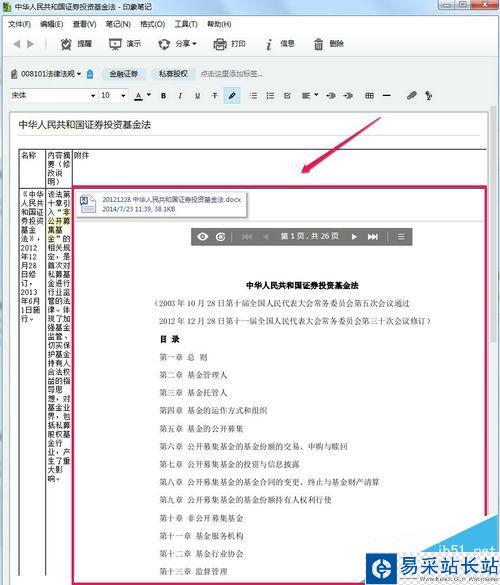Open the 文件(F) menu
Screen dimensions: 500x585
[x=19, y=24]
